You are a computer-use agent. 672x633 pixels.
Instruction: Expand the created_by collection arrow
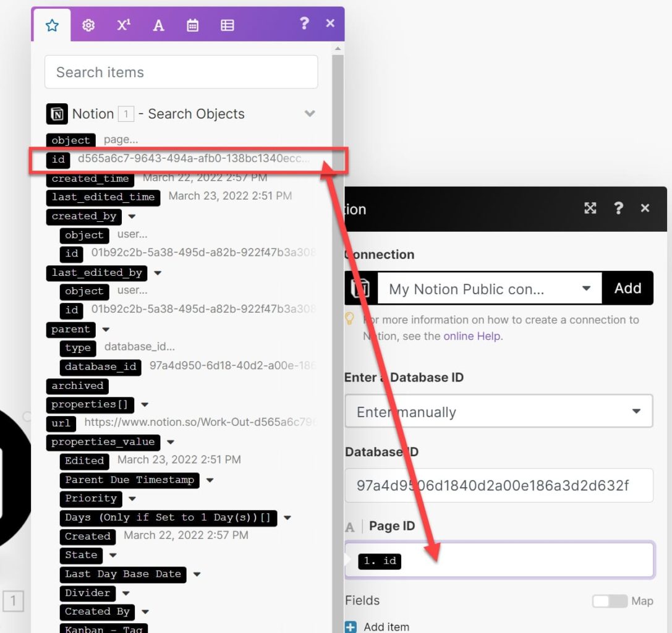[132, 216]
